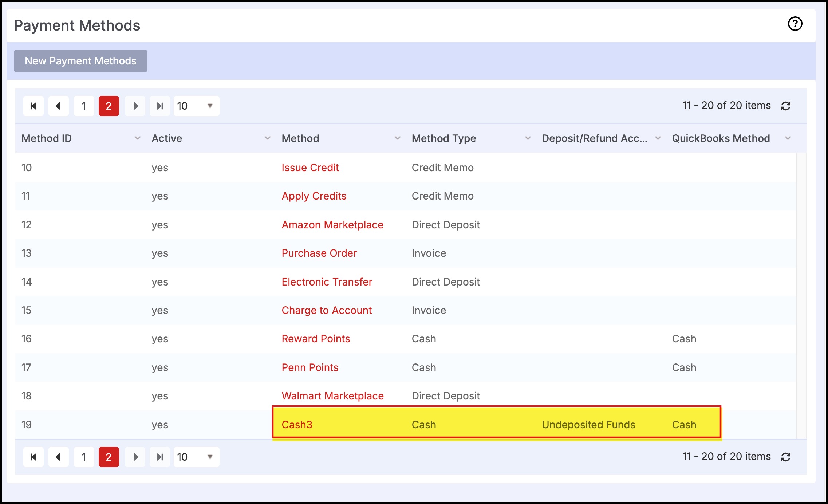Switch to page 1 in top pager
Screen dimensions: 828x504
pos(84,106)
